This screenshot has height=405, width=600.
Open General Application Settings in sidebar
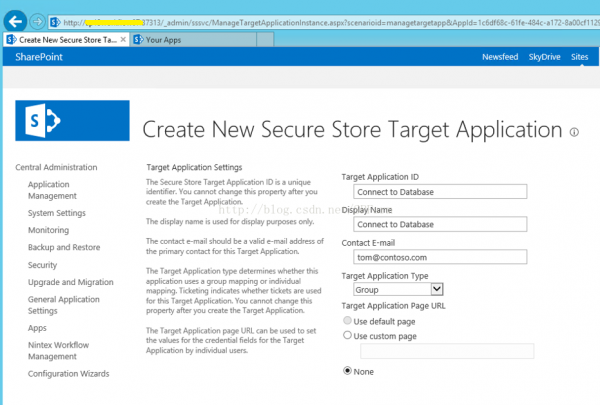coord(64,305)
